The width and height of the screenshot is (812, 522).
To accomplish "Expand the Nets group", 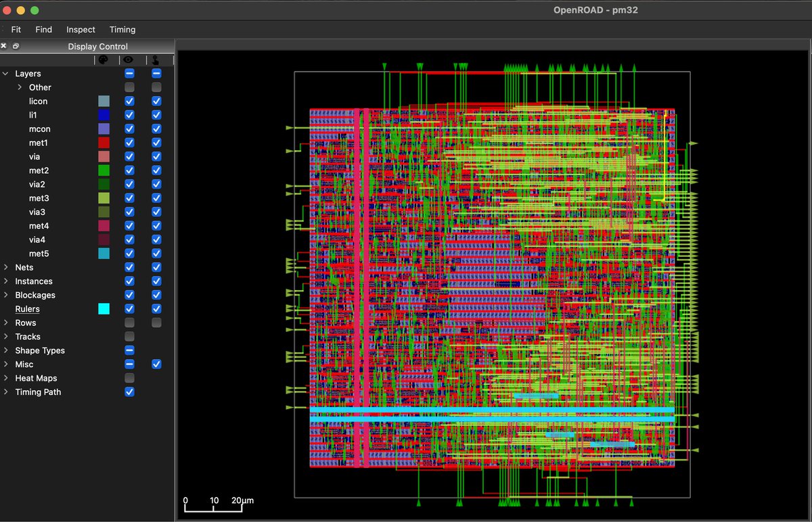I will [6, 268].
